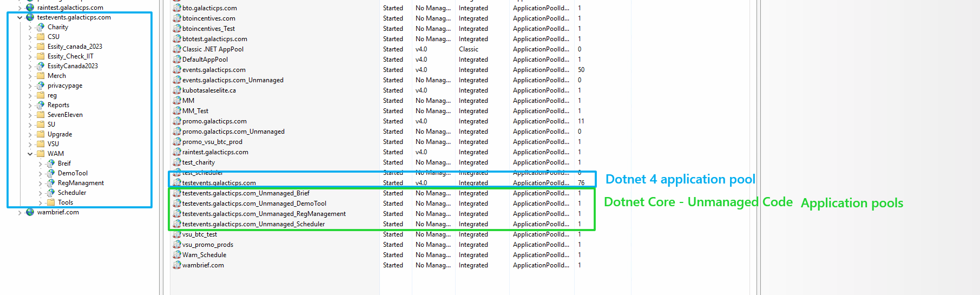Collapse the testevents.galacticps.com site node
This screenshot has height=295, width=980.
(20, 17)
